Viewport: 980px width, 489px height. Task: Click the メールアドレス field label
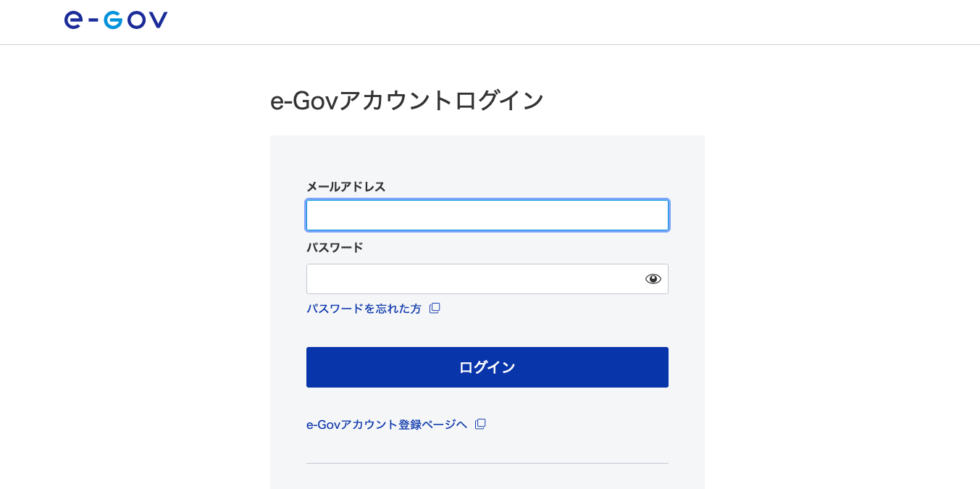(x=346, y=187)
